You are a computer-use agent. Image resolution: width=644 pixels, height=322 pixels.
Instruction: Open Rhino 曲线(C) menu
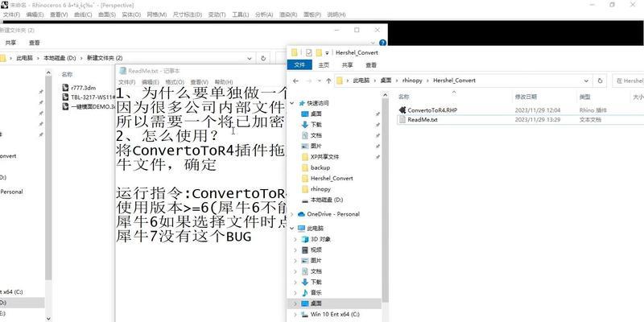(83, 14)
